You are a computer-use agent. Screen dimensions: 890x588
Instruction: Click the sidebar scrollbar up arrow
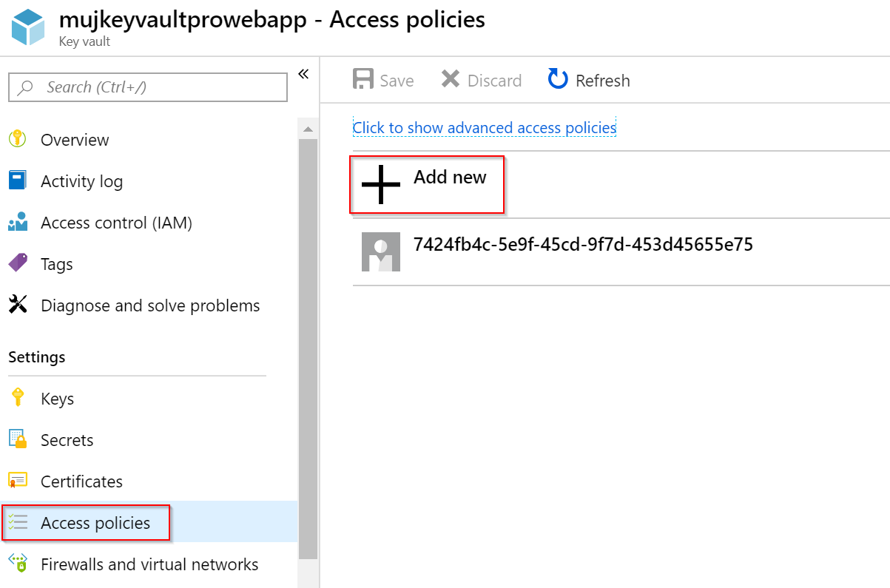[x=308, y=129]
